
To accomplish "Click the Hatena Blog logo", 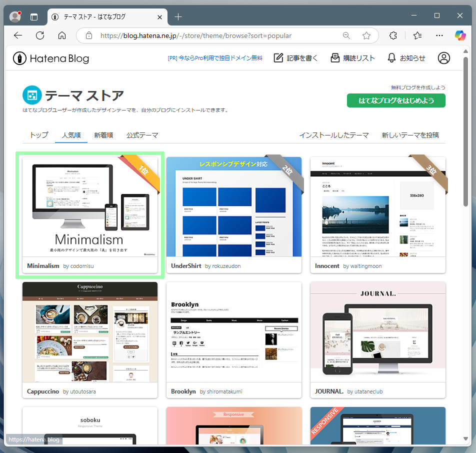I will click(x=51, y=58).
